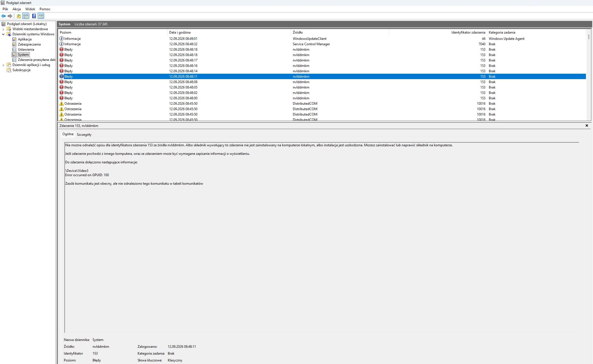Select the Subskrypcje node icon
Screen dimensions: 593x364
[9, 70]
